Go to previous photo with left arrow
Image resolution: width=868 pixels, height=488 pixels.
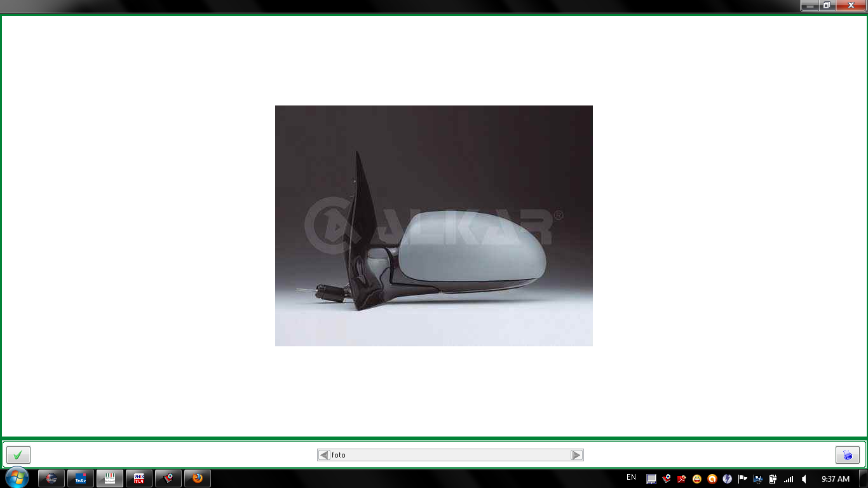click(324, 455)
